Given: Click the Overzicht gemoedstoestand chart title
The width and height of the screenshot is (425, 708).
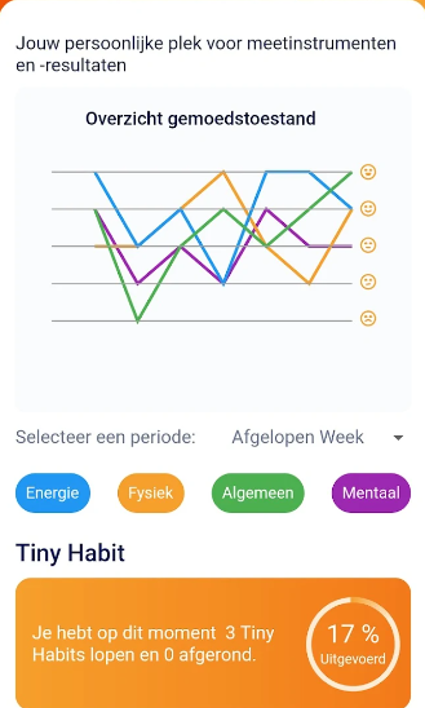Looking at the screenshot, I should (201, 119).
